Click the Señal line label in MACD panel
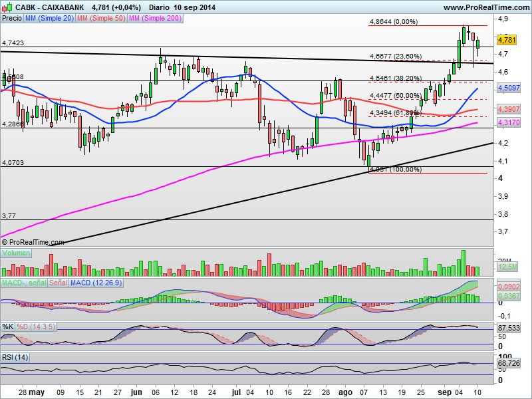Viewport: 532px width, 399px height. pyautogui.click(x=59, y=283)
